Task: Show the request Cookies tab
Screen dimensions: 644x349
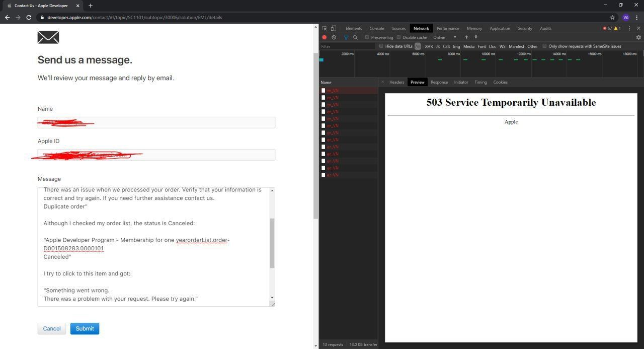Action: click(x=500, y=82)
